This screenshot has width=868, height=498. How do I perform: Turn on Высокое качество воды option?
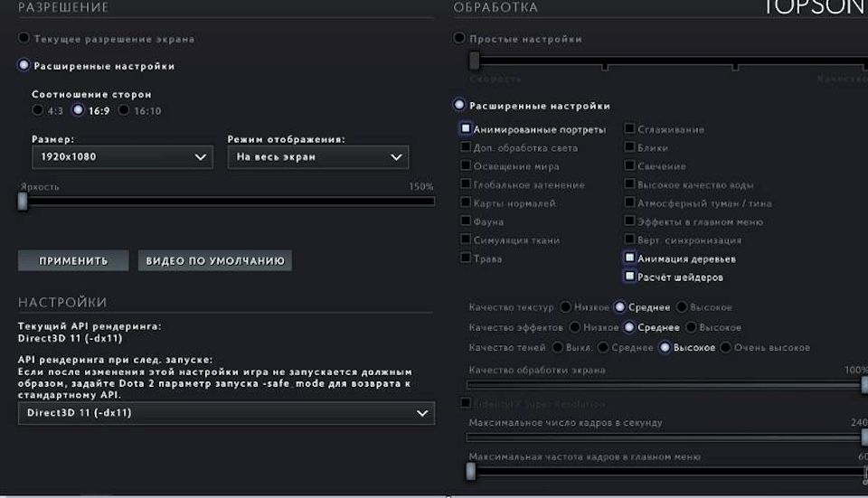pyautogui.click(x=629, y=184)
